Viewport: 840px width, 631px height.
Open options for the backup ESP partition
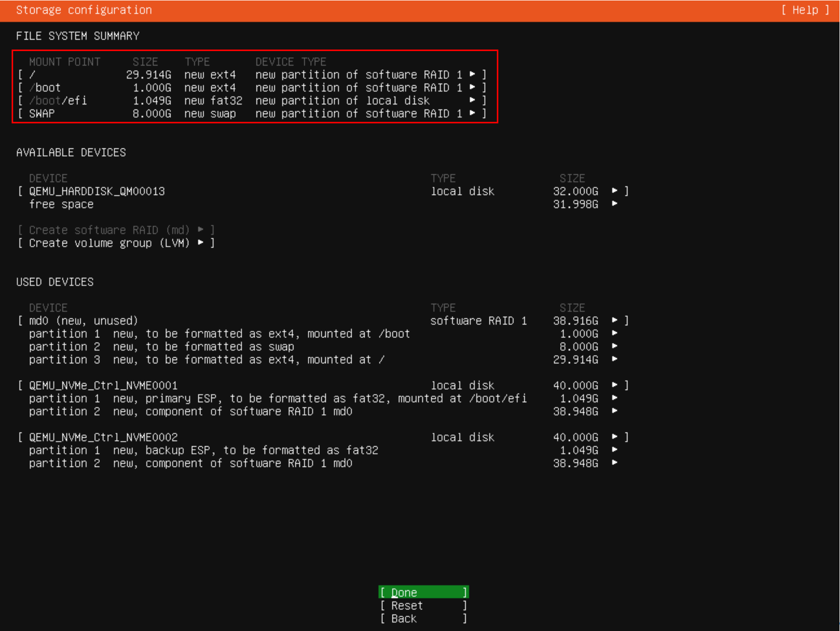615,450
